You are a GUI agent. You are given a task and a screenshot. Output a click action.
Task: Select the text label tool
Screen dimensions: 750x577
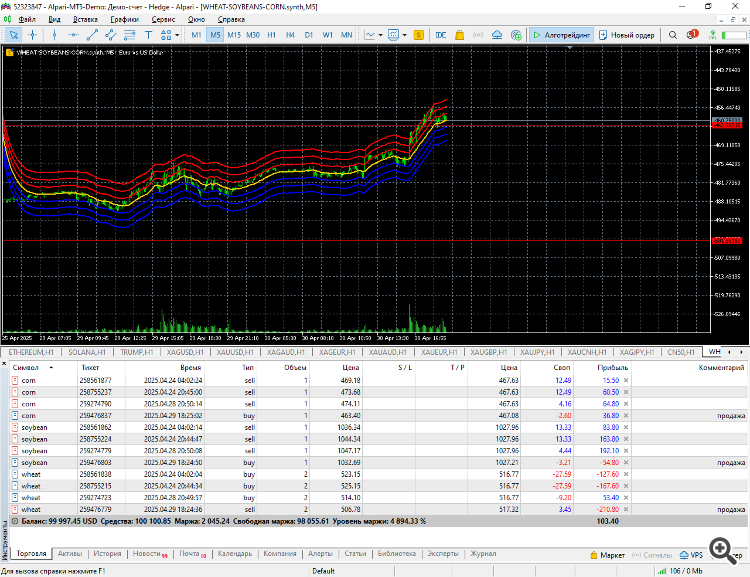(148, 35)
